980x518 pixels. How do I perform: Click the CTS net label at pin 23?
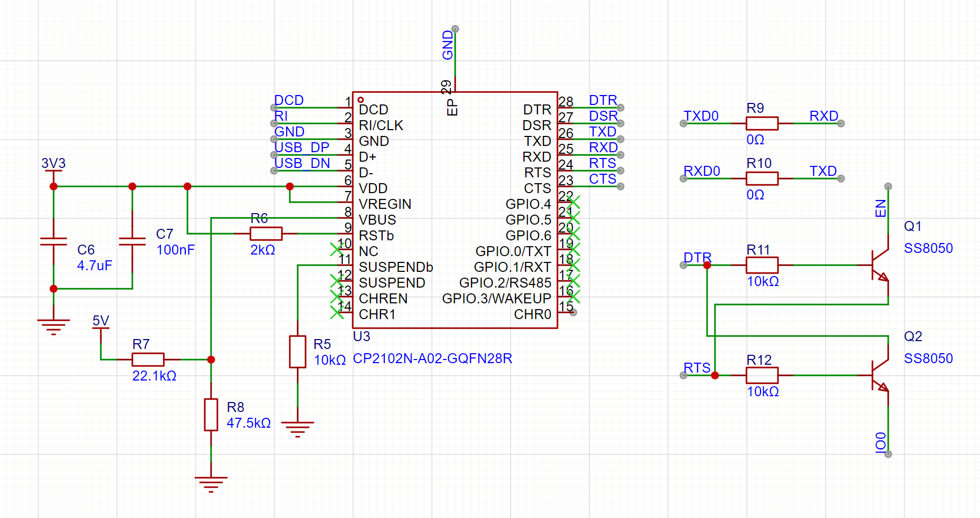pyautogui.click(x=603, y=179)
